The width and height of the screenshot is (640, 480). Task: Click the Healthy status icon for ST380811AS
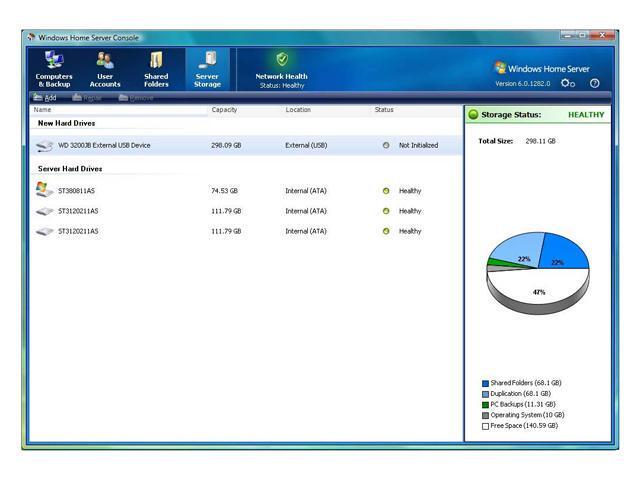point(386,191)
